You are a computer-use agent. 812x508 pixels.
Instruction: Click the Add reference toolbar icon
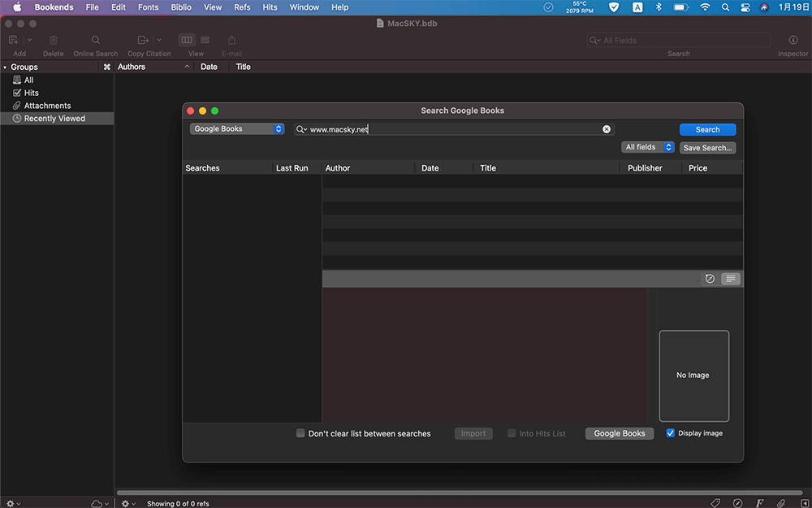pyautogui.click(x=14, y=40)
